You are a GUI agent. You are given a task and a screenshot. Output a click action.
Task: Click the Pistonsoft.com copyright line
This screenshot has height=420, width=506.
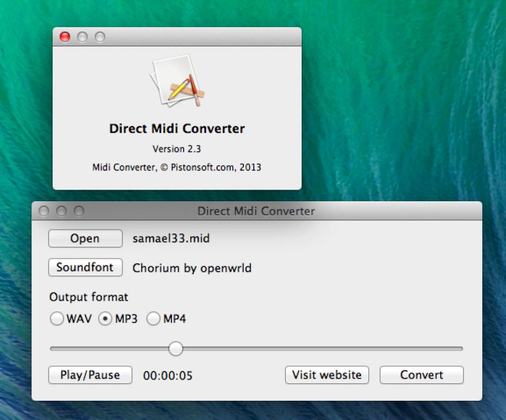pyautogui.click(x=177, y=167)
